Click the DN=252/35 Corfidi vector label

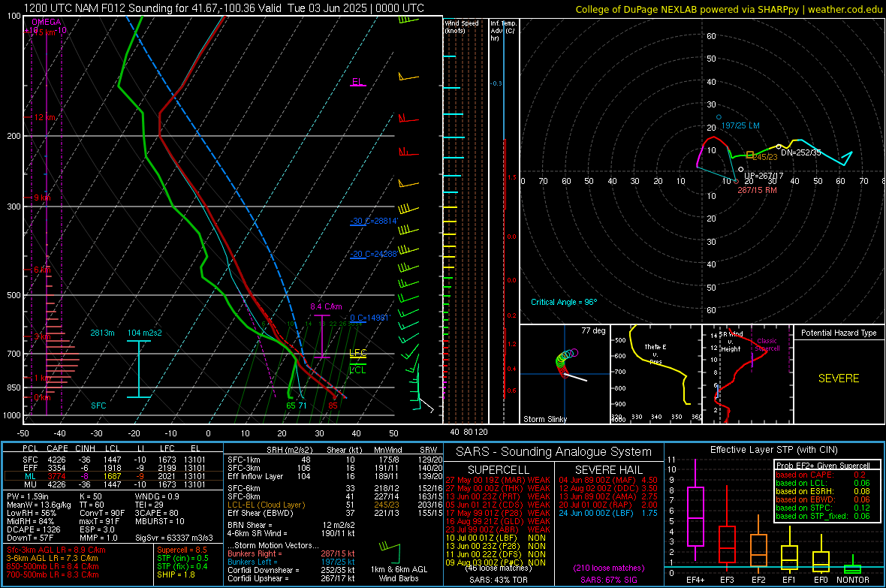click(x=800, y=152)
